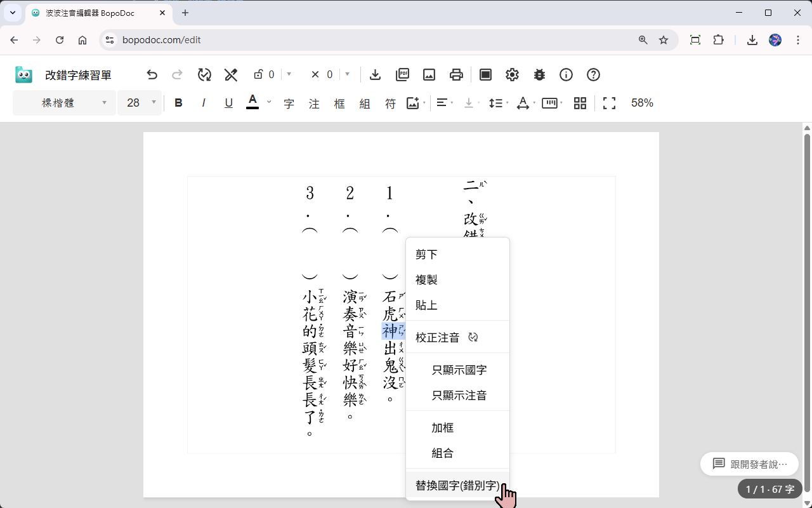Open BopoDoc settings
The width and height of the screenshot is (812, 508).
tap(512, 74)
